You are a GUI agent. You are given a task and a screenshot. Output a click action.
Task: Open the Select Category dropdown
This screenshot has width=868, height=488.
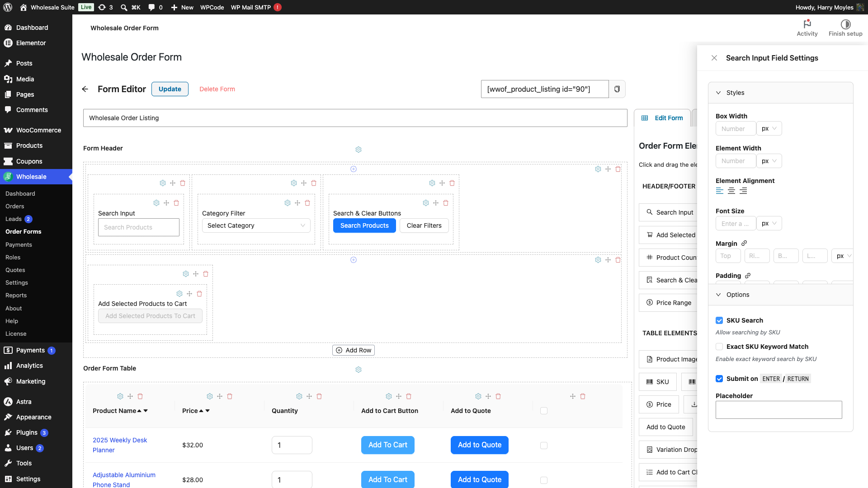click(256, 225)
